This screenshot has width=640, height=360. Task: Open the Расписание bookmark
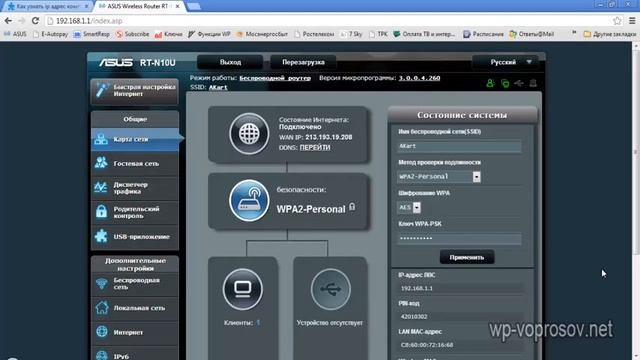(x=484, y=34)
